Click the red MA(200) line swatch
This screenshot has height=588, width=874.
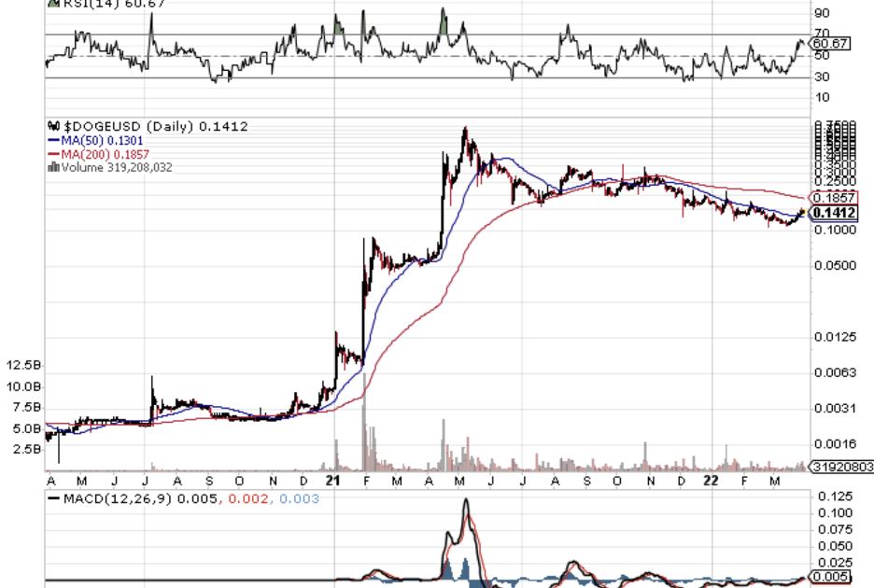(53, 154)
